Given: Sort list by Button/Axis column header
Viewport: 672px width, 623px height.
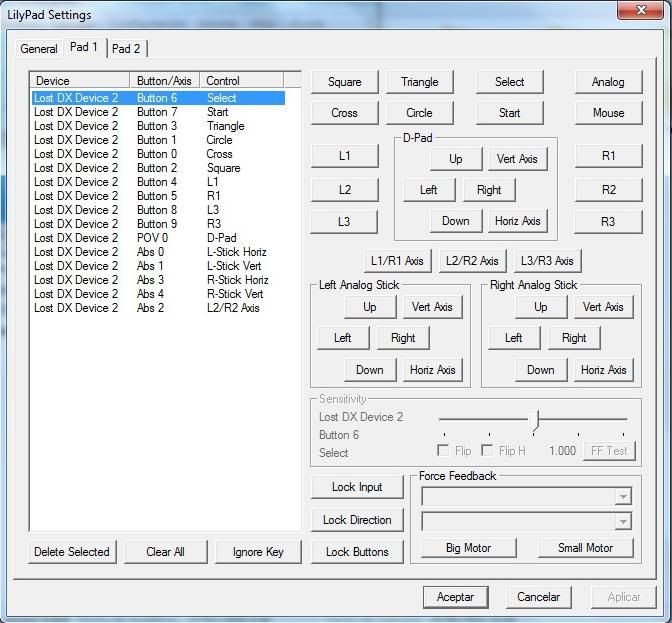Looking at the screenshot, I should pos(165,81).
